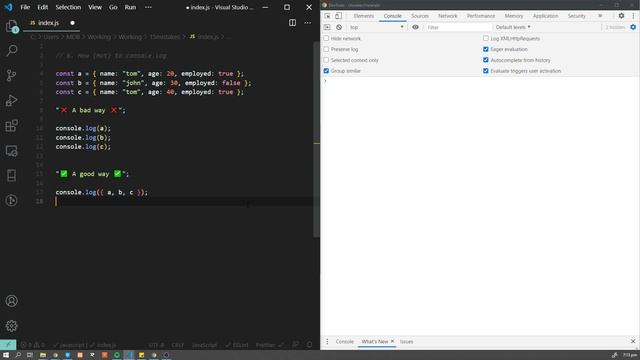The image size is (640, 360).
Task: Open the Issues drawer tab
Action: (x=406, y=341)
